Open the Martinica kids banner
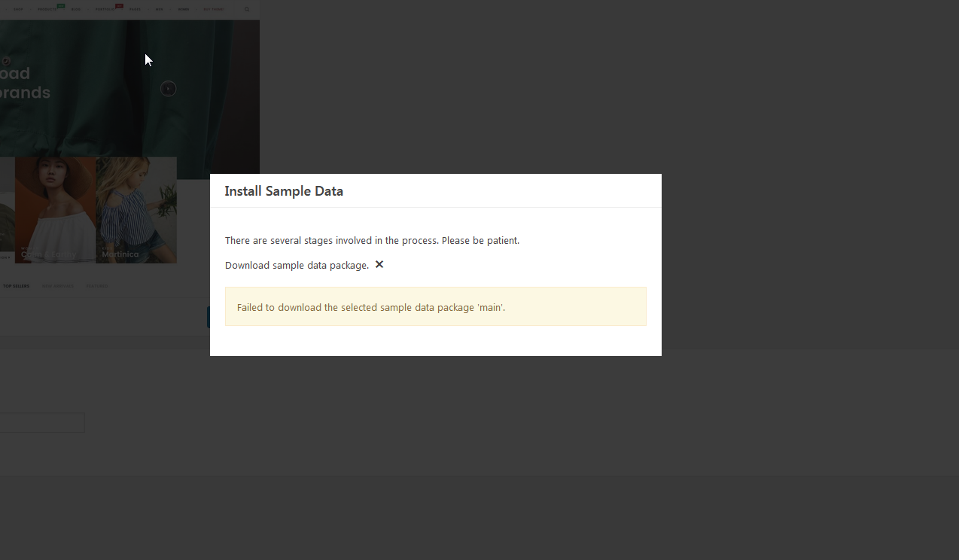This screenshot has width=959, height=560. (136, 210)
